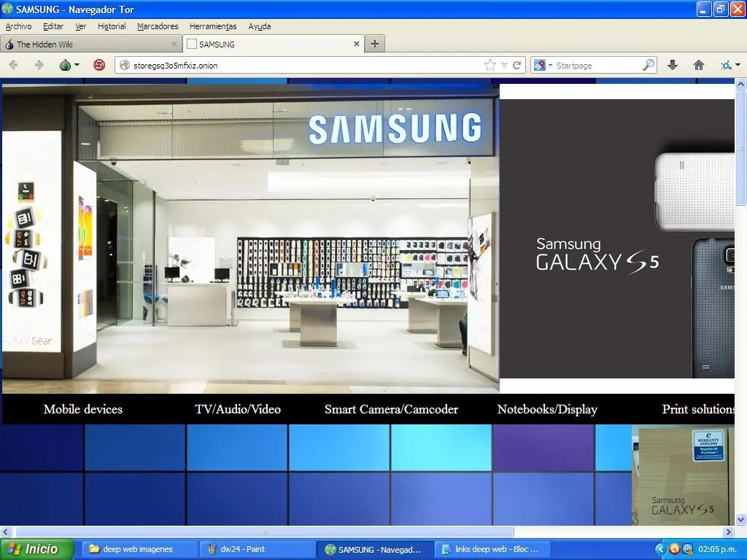This screenshot has width=747, height=560.
Task: Open the Editar menu
Action: (x=53, y=26)
